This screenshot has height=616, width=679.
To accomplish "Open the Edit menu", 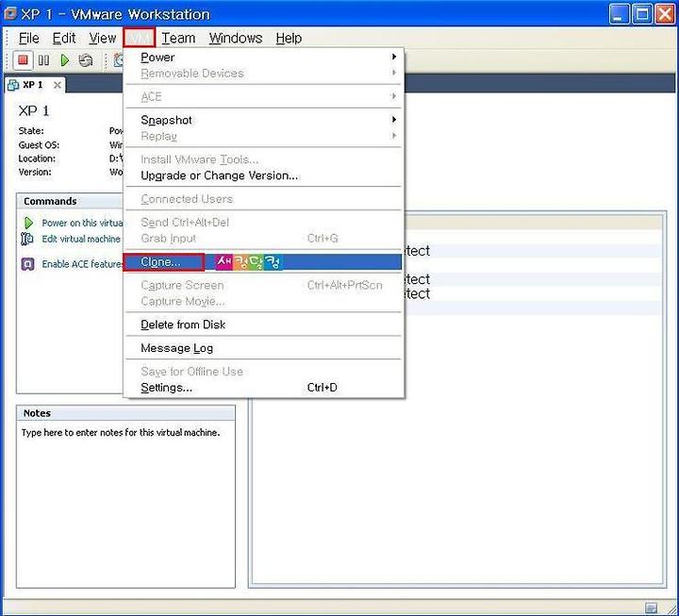I will click(64, 38).
